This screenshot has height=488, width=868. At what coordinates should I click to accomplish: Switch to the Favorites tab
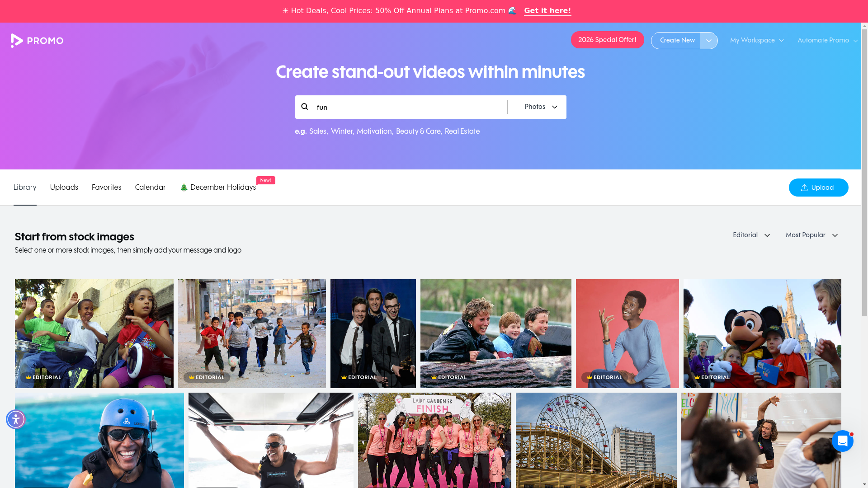[107, 188]
